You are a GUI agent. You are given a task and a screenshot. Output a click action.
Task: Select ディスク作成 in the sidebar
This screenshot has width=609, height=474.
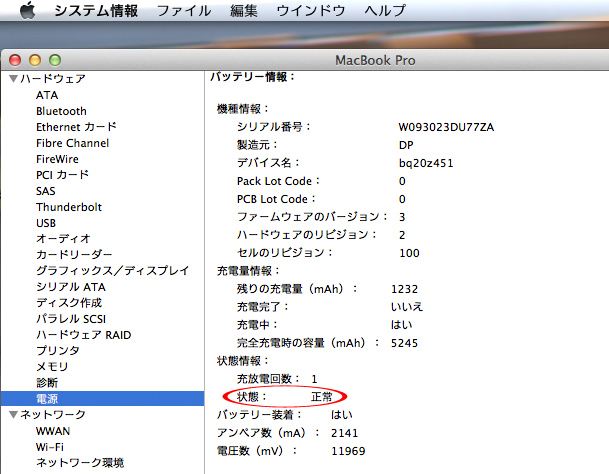tap(69, 303)
